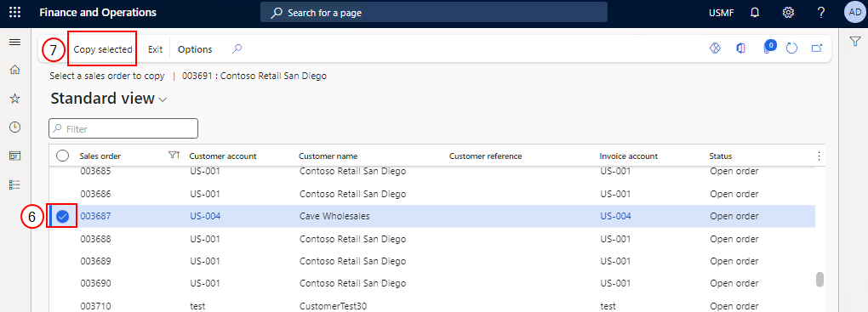Click the Invoice account column header
Image resolution: width=868 pixels, height=312 pixels.
(628, 156)
